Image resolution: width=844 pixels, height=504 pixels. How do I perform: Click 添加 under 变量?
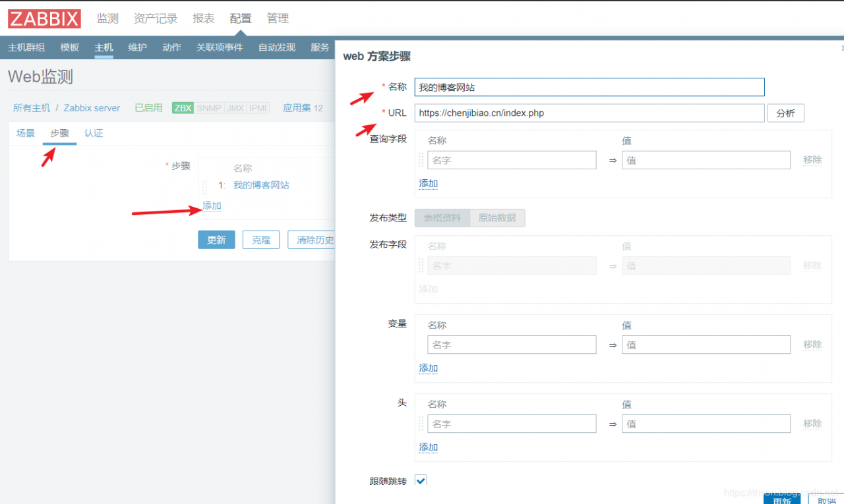(x=429, y=368)
